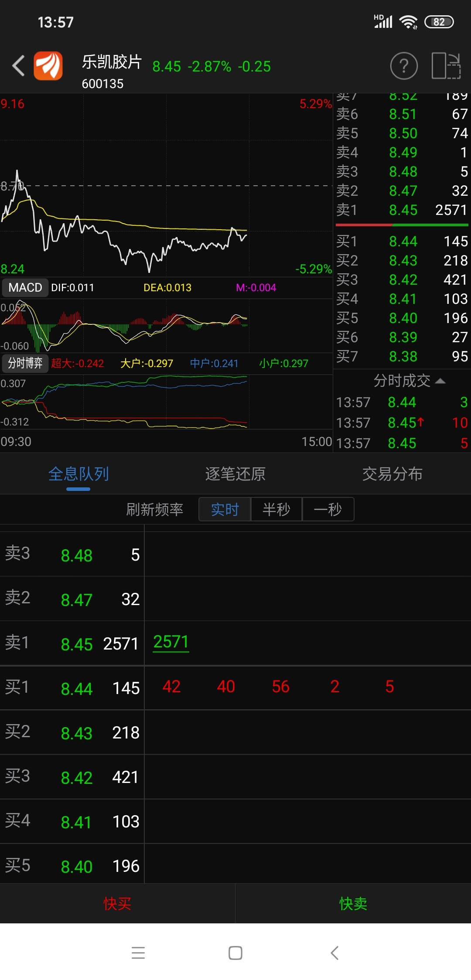Tap the 卖5 8.50 order book row
Screen dimensions: 471x980
tap(402, 133)
